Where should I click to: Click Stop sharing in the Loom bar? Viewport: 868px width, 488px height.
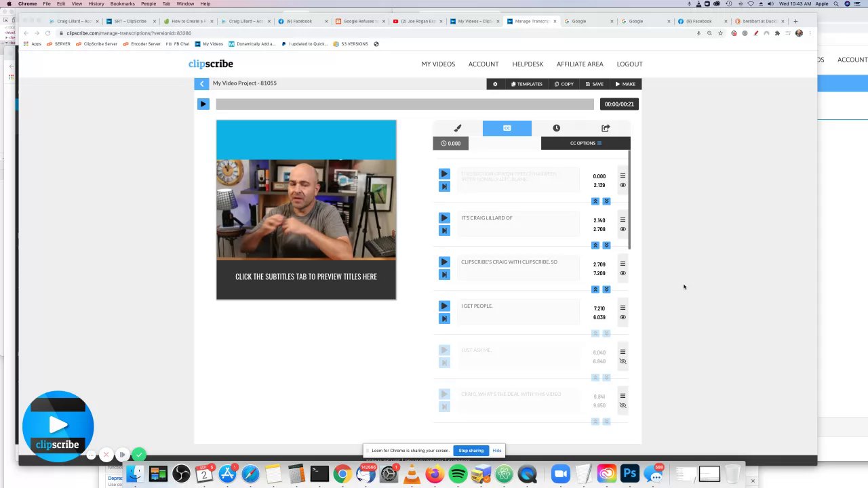[x=471, y=451]
